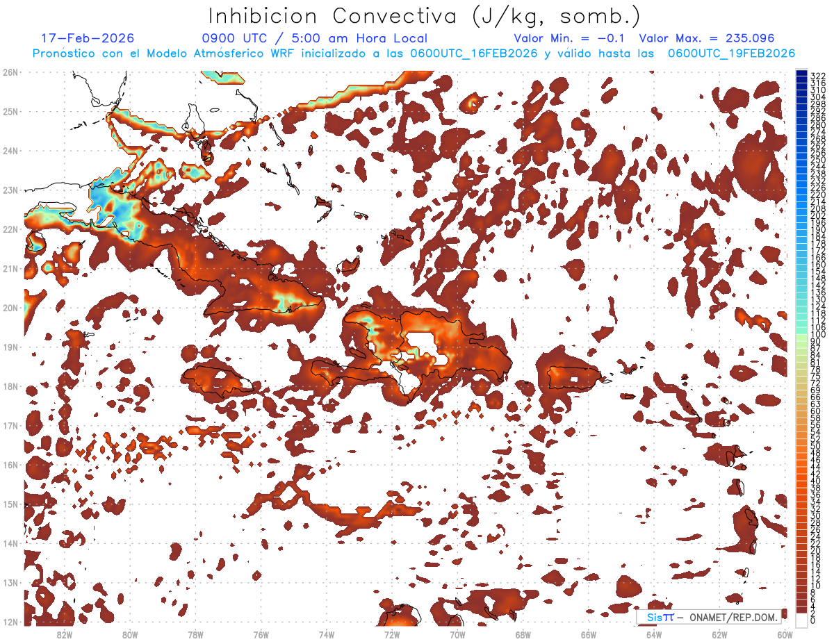Click the "15N" latitude label
The width and height of the screenshot is (834, 644).
click(x=10, y=504)
